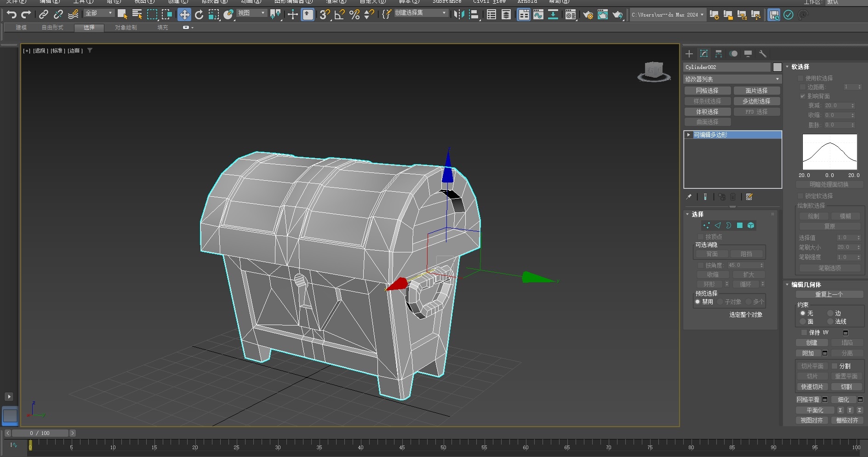
Task: Click the Percent Snap toggle icon
Action: tap(354, 15)
